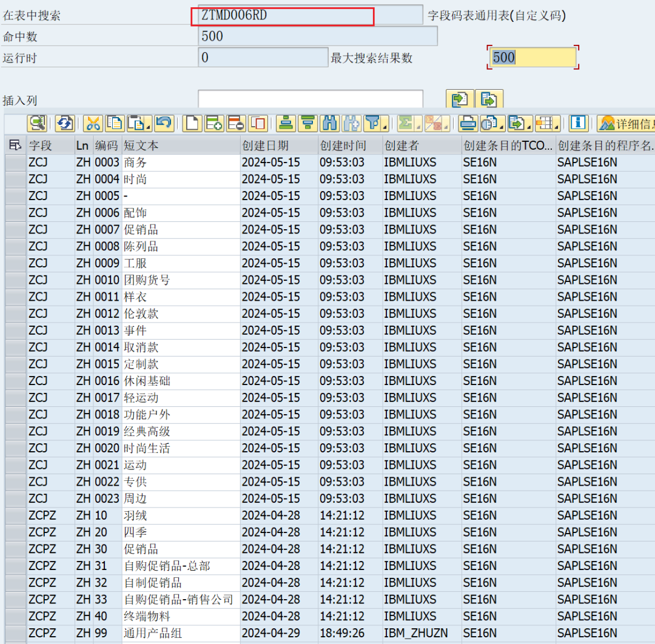This screenshot has width=655, height=644.
Task: Click the Create new blank row icon
Action: coord(192,124)
